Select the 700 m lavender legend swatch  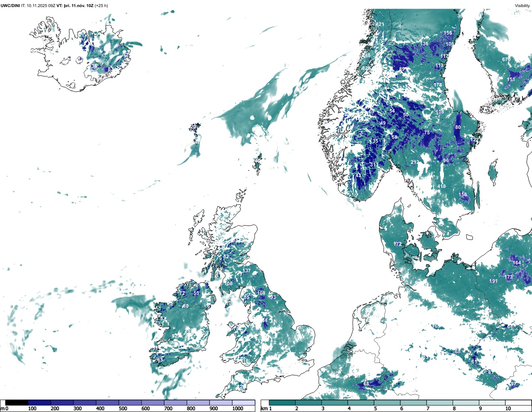click(175, 402)
